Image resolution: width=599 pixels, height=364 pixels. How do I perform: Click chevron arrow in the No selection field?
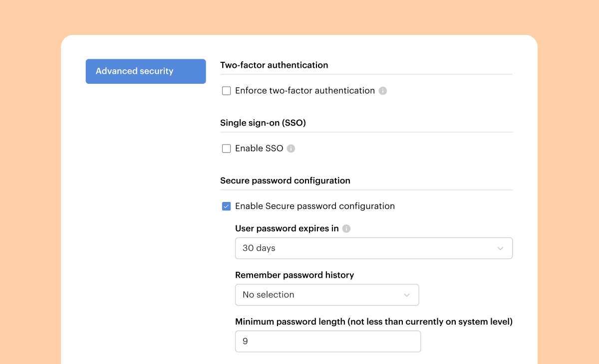(x=407, y=295)
